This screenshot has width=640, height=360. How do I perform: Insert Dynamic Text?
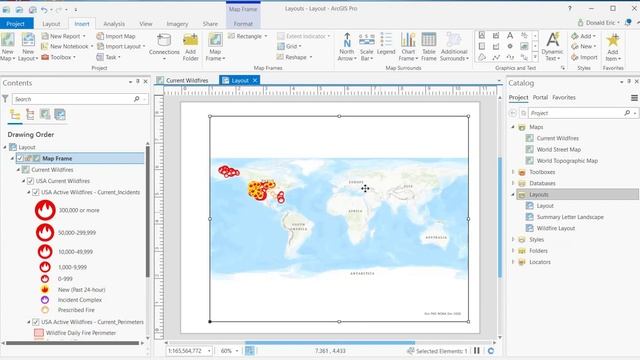pyautogui.click(x=552, y=47)
